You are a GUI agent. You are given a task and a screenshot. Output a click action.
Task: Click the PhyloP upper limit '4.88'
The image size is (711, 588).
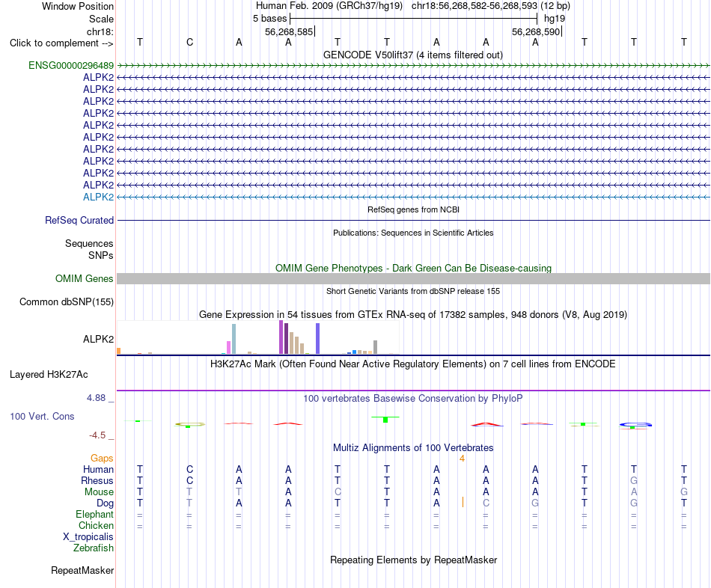click(96, 398)
